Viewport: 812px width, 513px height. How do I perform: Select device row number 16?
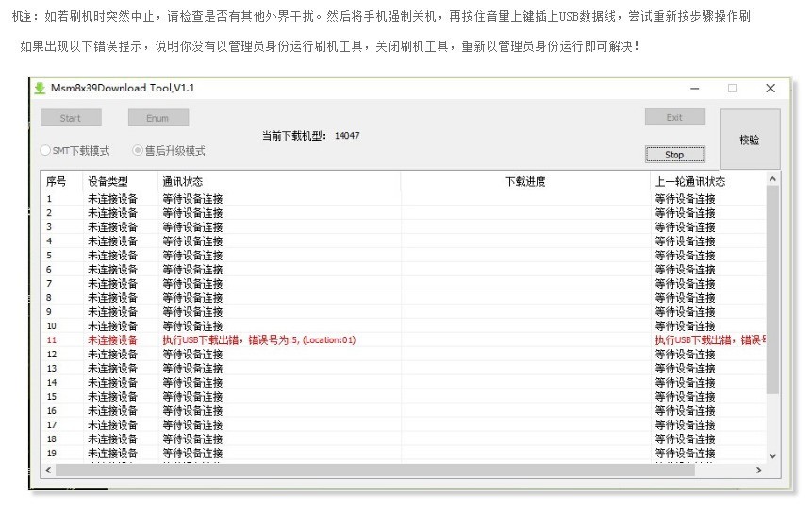click(x=404, y=411)
